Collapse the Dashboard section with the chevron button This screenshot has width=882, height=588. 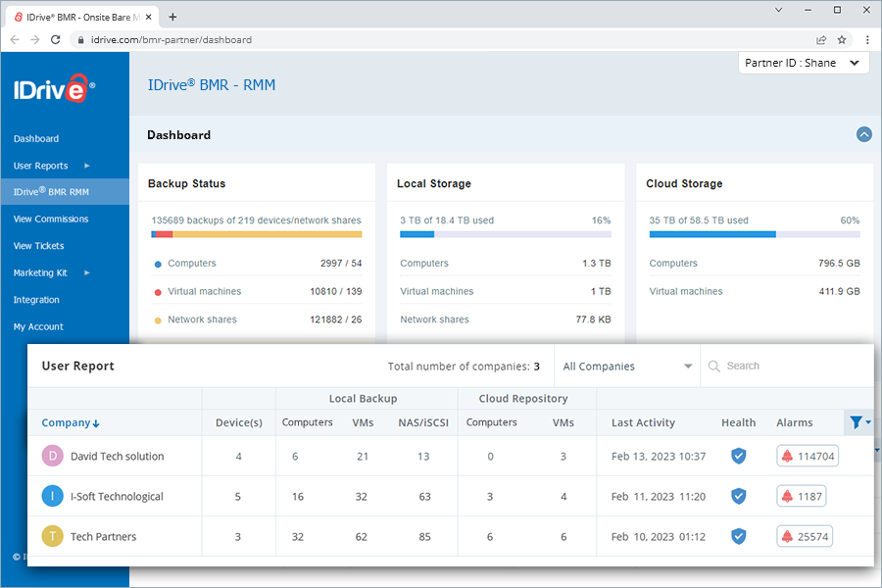tap(864, 134)
